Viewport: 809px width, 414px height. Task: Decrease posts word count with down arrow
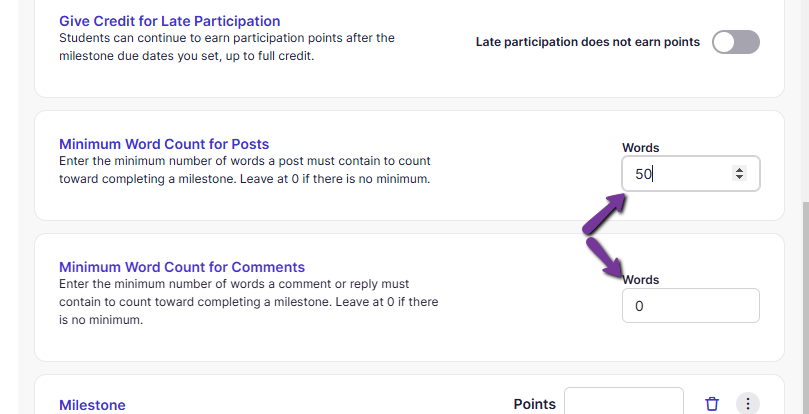pos(740,178)
